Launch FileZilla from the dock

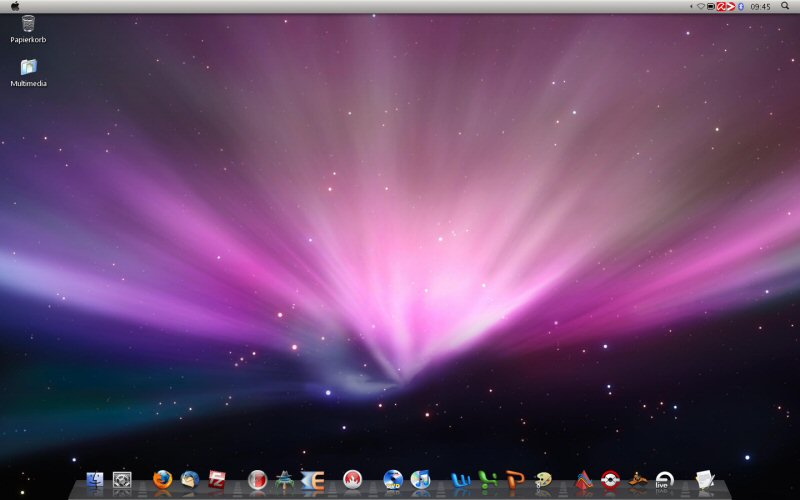point(217,480)
